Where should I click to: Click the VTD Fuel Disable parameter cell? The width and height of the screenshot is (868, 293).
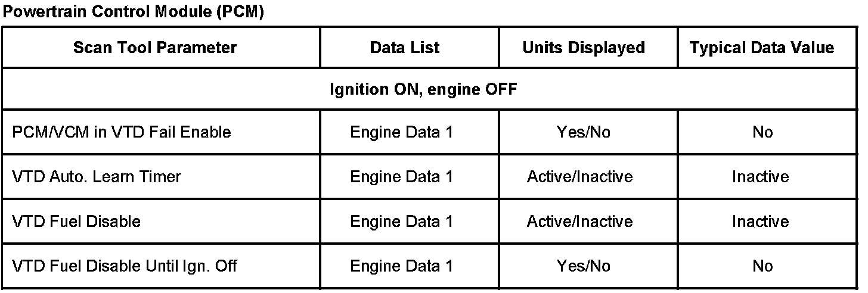click(x=76, y=222)
